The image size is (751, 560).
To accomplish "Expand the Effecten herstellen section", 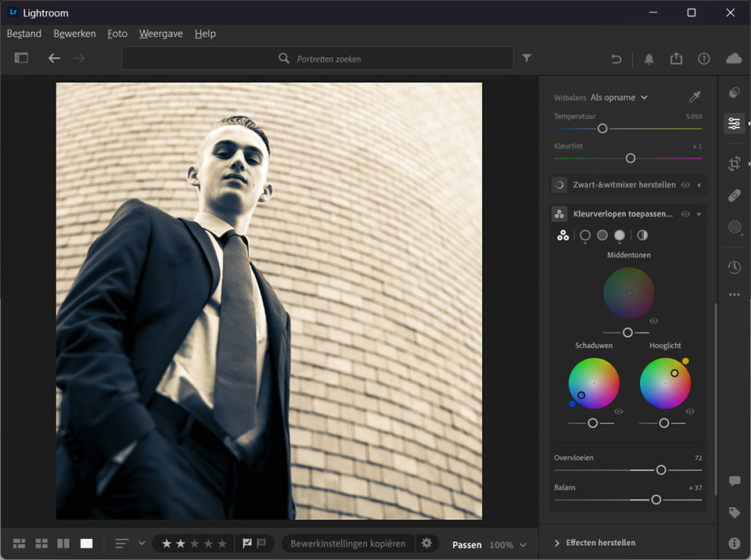I will click(595, 543).
